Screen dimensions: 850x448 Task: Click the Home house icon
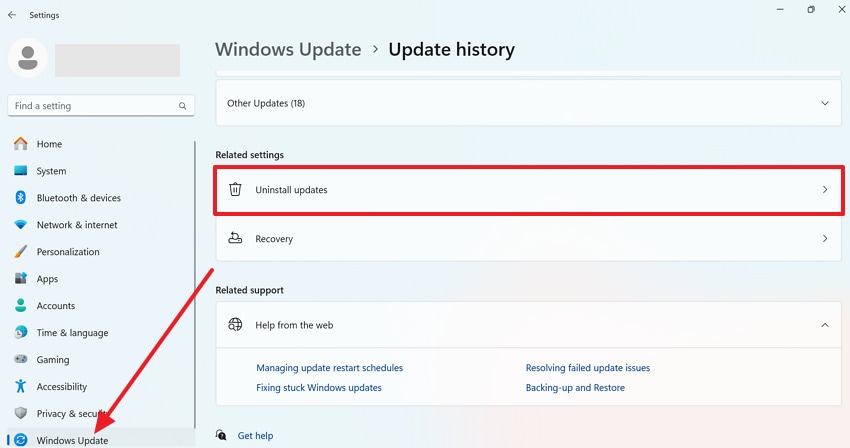[x=21, y=144]
